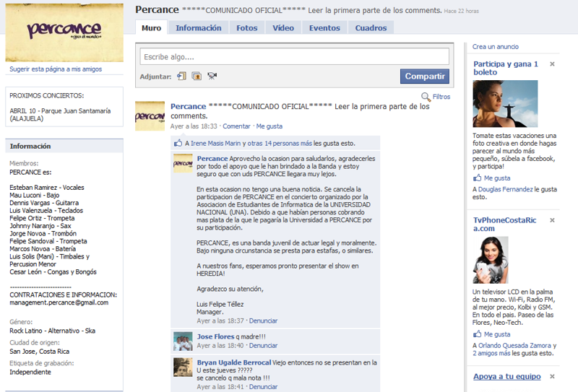Viewport: 578px width, 392px height.
Task: Open Jose Flores' profile name link
Action: 215,336
